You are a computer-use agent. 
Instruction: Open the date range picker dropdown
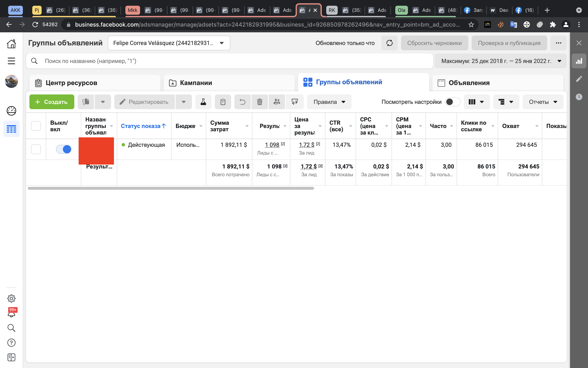pos(501,61)
